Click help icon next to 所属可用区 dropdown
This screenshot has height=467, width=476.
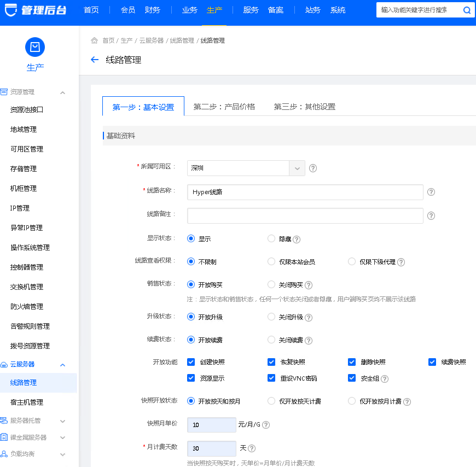(312, 168)
